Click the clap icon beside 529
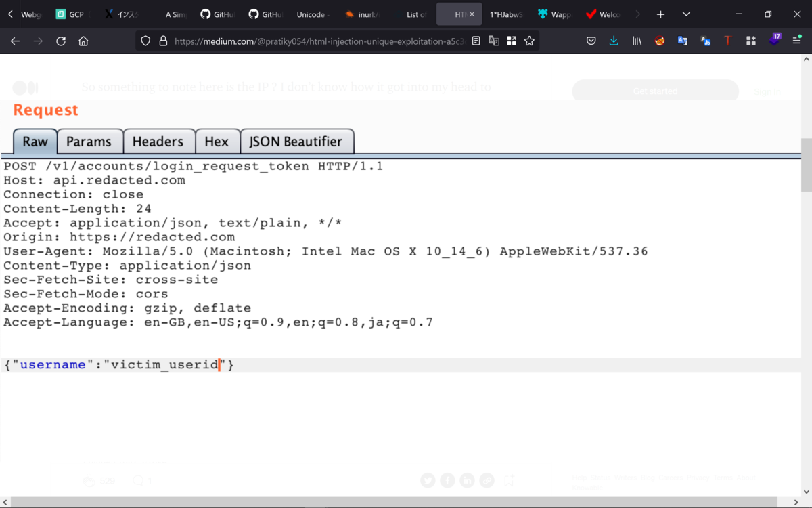The width and height of the screenshot is (812, 508). click(89, 481)
